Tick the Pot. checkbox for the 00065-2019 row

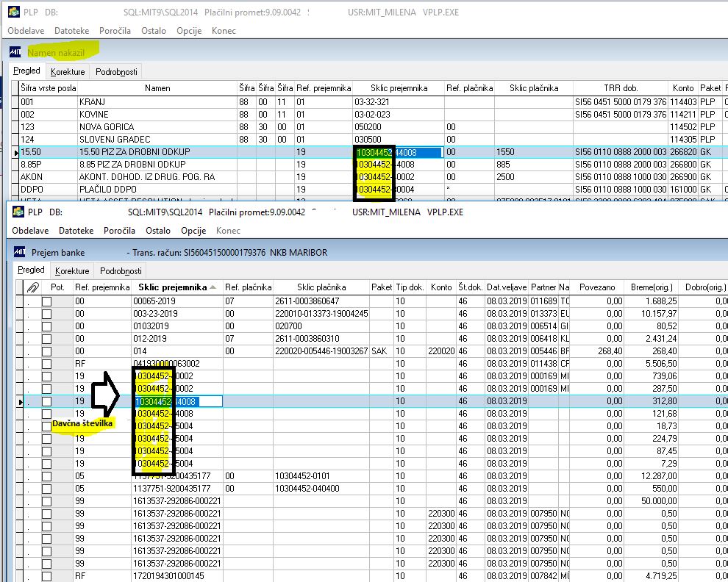point(46,301)
